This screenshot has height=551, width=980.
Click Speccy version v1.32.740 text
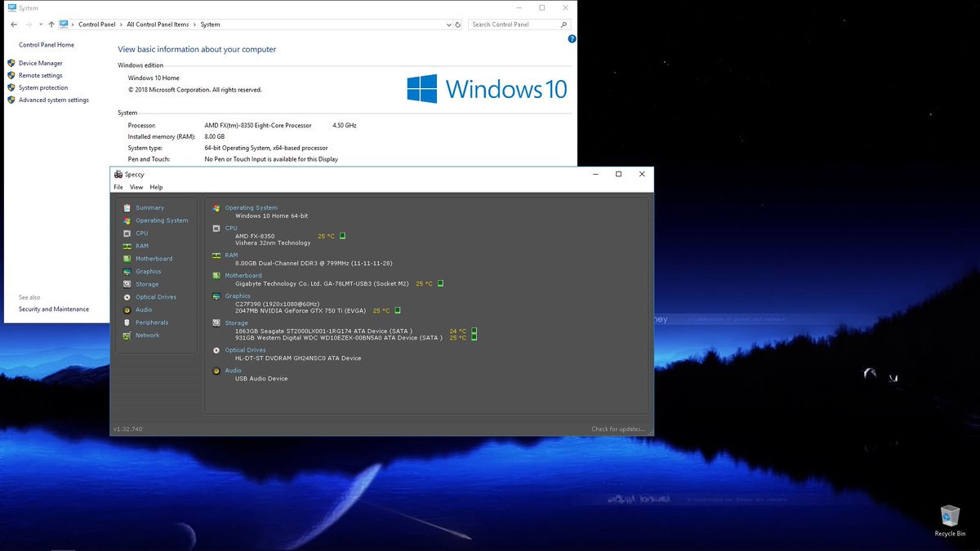tap(127, 429)
